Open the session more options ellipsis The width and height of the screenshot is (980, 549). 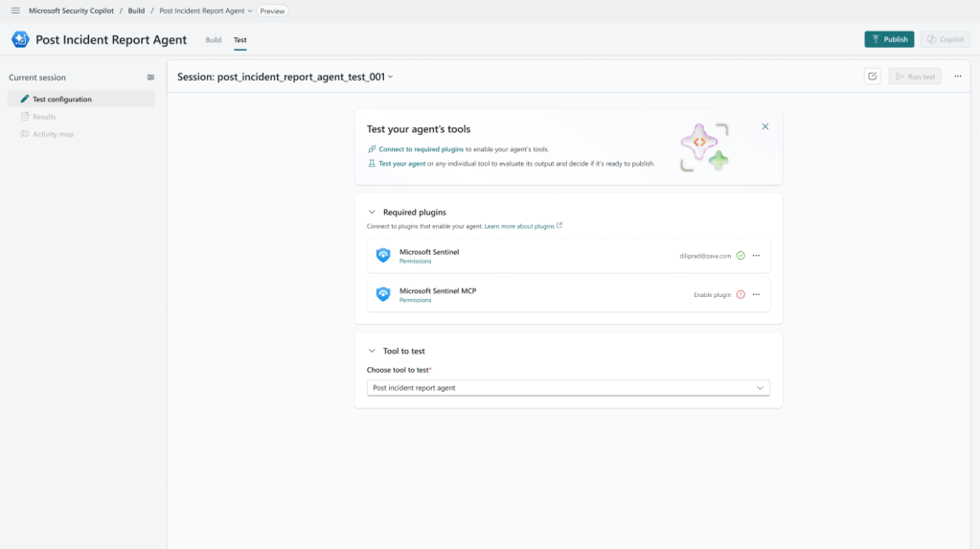[957, 77]
